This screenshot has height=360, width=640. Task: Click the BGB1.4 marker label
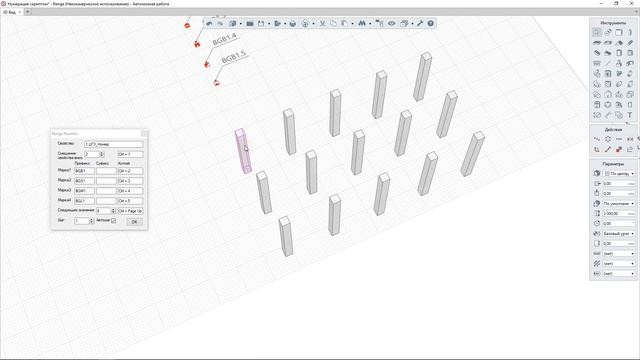pos(224,39)
